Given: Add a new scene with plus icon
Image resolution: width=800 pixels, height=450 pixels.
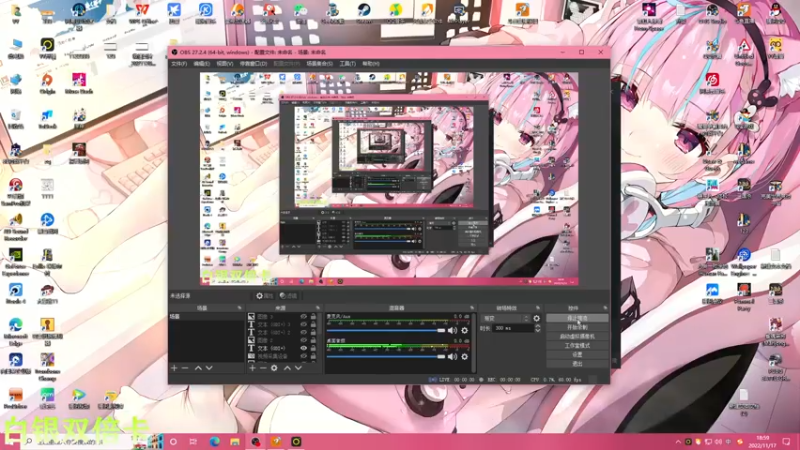Looking at the screenshot, I should point(174,368).
